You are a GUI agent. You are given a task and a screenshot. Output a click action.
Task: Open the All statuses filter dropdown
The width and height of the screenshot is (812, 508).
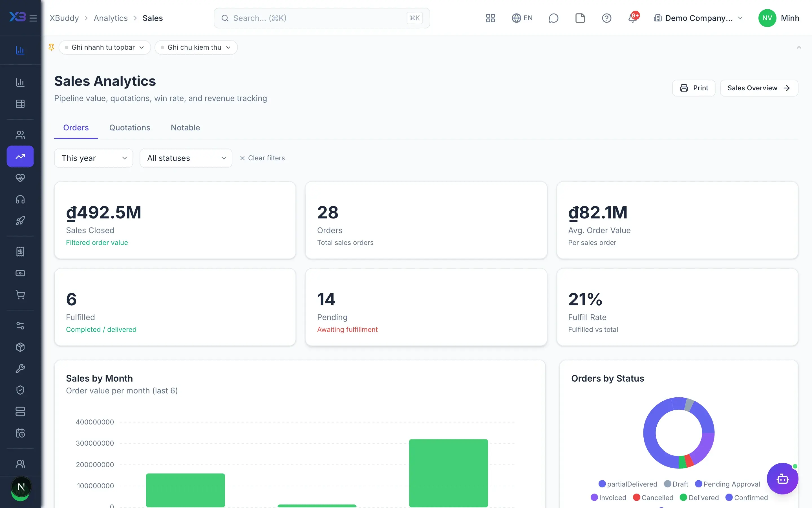click(x=186, y=158)
